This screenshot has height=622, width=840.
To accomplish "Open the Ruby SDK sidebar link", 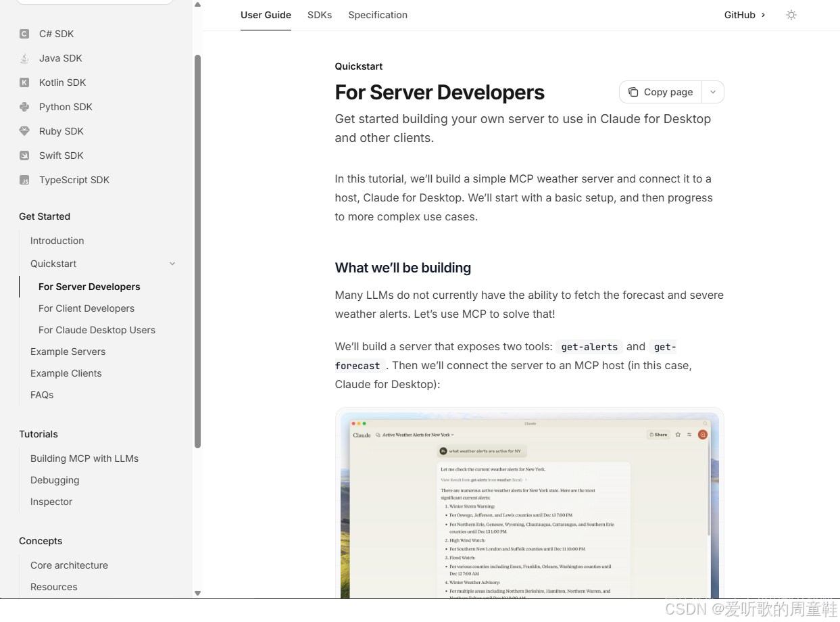I will pos(61,131).
